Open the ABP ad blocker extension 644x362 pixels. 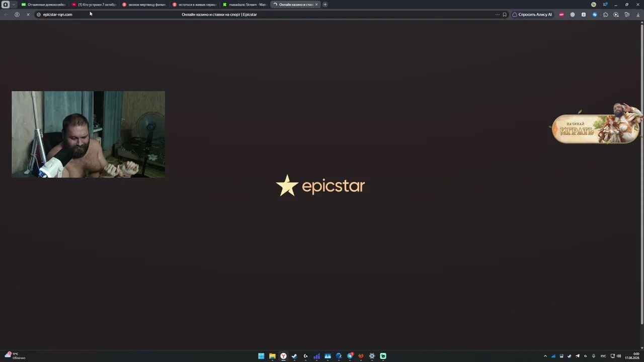click(x=561, y=15)
